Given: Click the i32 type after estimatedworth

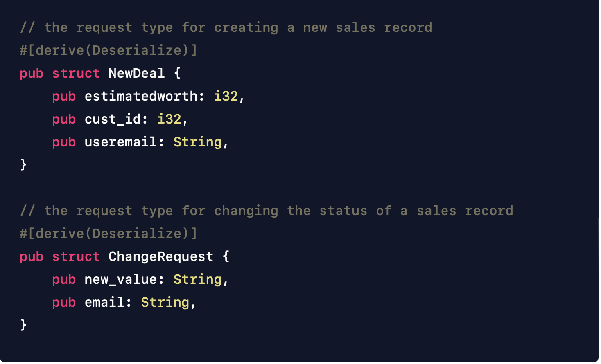Looking at the screenshot, I should (226, 96).
